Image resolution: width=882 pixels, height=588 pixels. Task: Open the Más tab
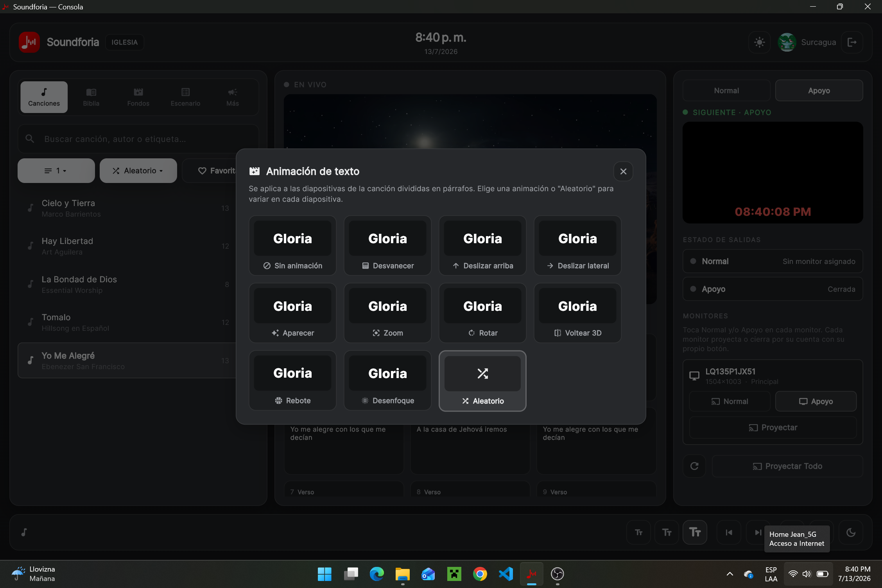tap(232, 97)
